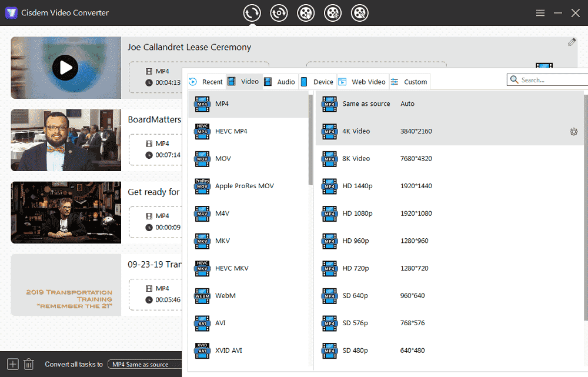588x377 pixels.
Task: Click the 00:05:46 duration text
Action: click(x=168, y=300)
